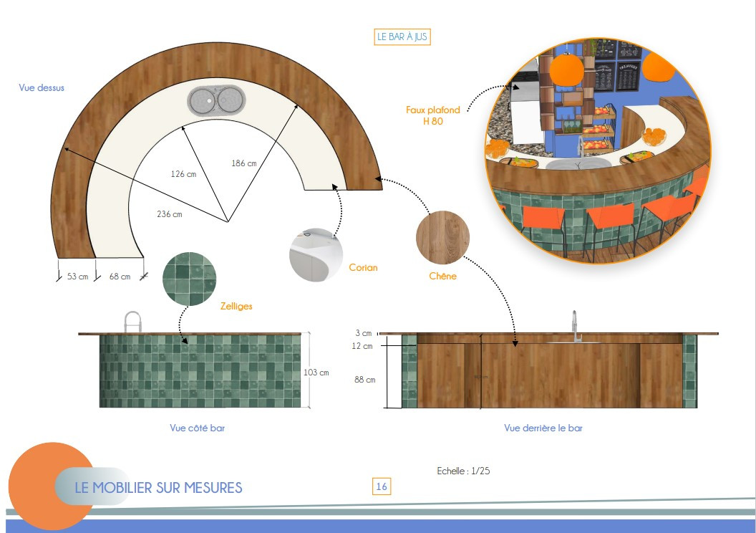Screen dimensions: 756x533
Task: Click the Echelle : 1/25 scale text
Action: (463, 471)
